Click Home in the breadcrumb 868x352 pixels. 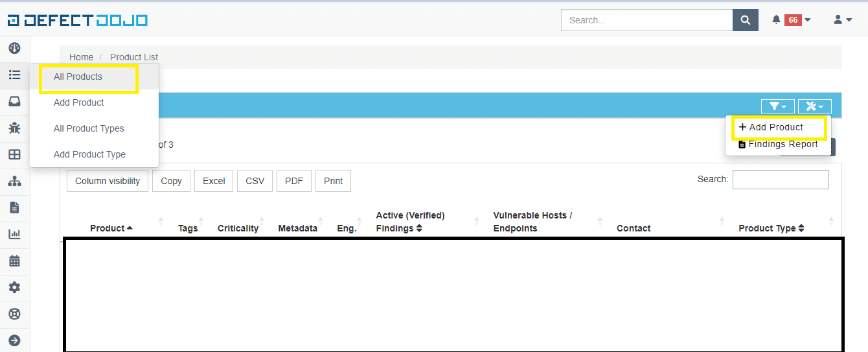[81, 57]
